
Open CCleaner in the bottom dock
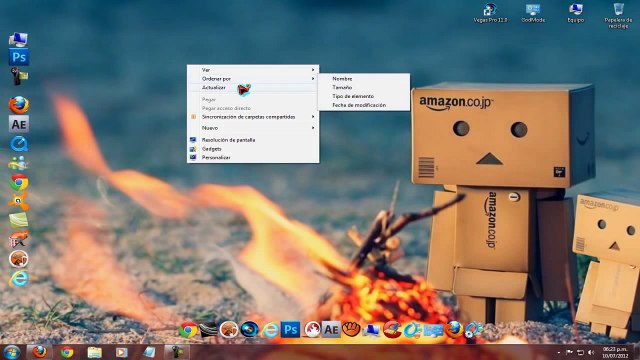pos(392,329)
